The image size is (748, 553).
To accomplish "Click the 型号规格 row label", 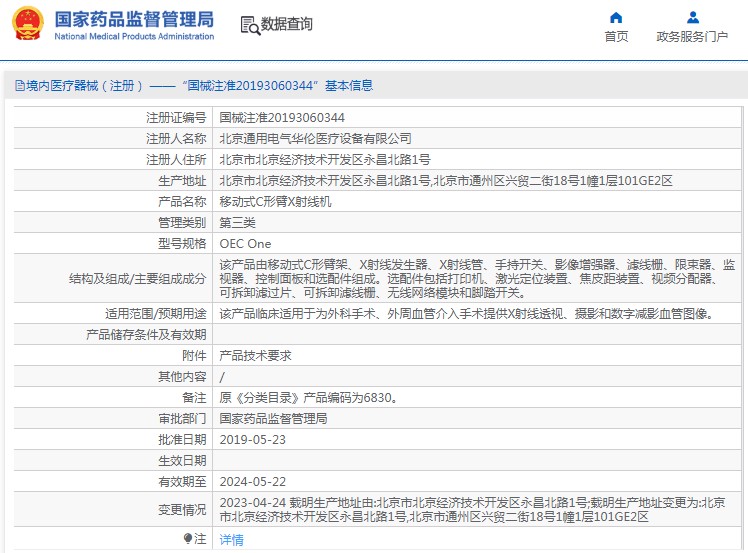I will 182,243.
